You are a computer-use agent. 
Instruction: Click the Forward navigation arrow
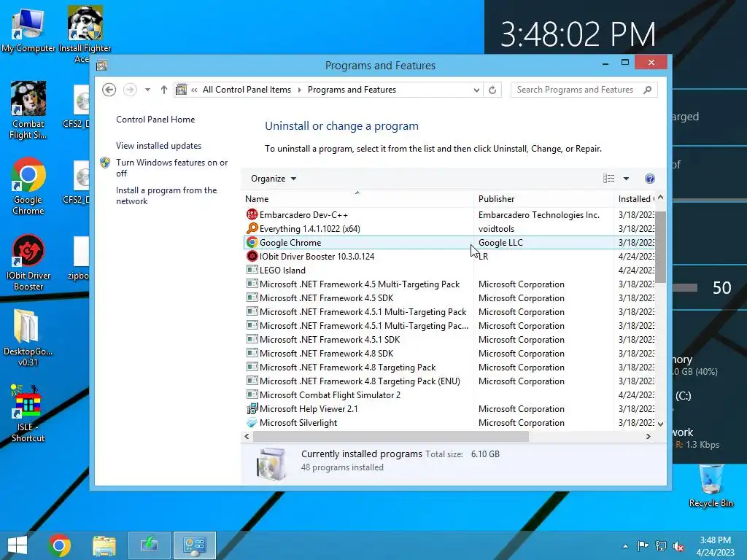pyautogui.click(x=130, y=90)
